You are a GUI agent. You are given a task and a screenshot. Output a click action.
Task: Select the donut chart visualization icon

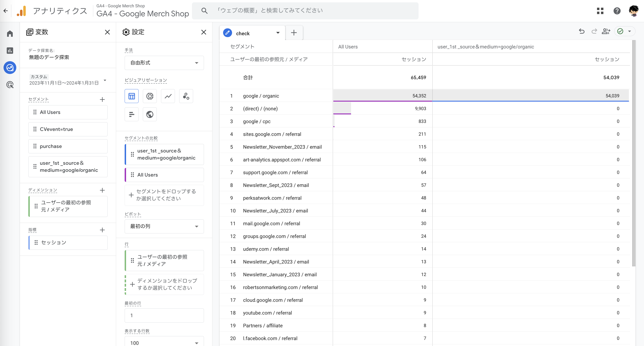pyautogui.click(x=150, y=96)
